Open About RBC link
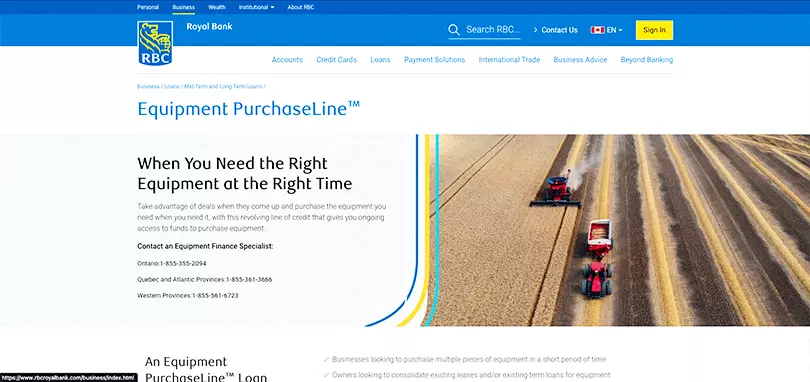The width and height of the screenshot is (810, 382). tap(301, 7)
